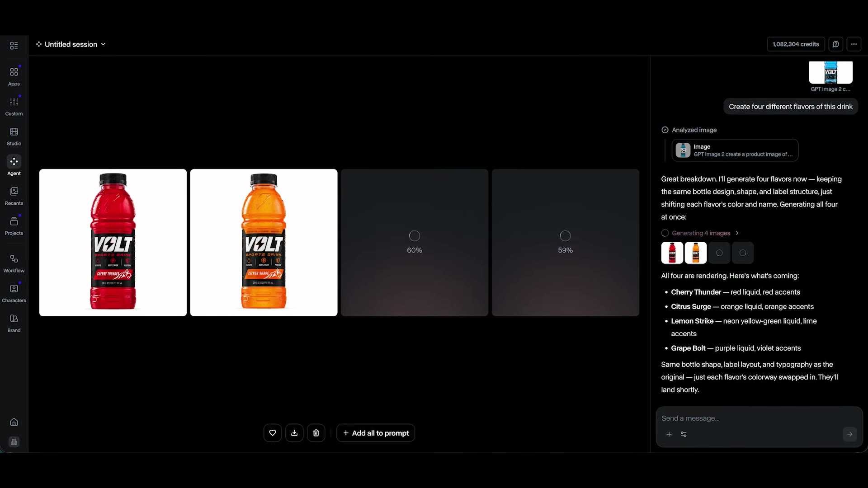The image size is (868, 488).
Task: Switch to the Projects section
Action: pos(14,226)
